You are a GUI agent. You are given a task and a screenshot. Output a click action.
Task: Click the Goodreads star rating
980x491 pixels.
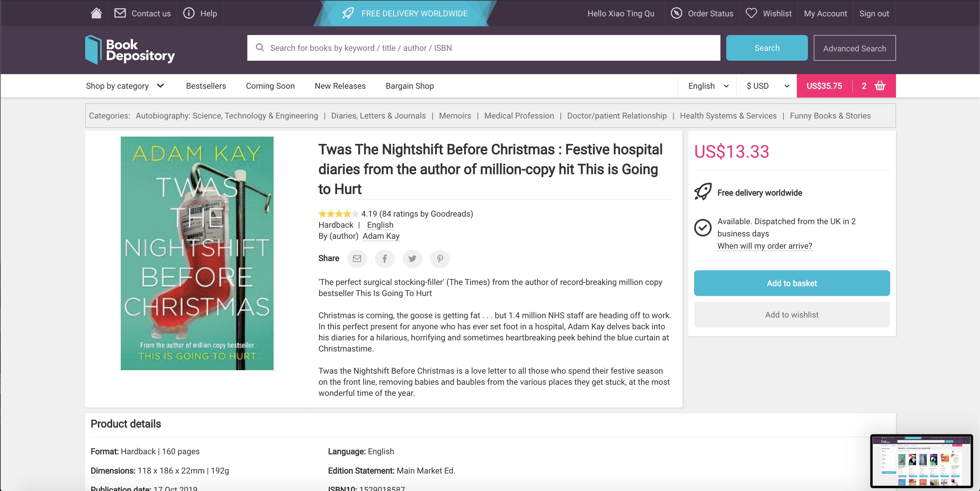(x=338, y=214)
